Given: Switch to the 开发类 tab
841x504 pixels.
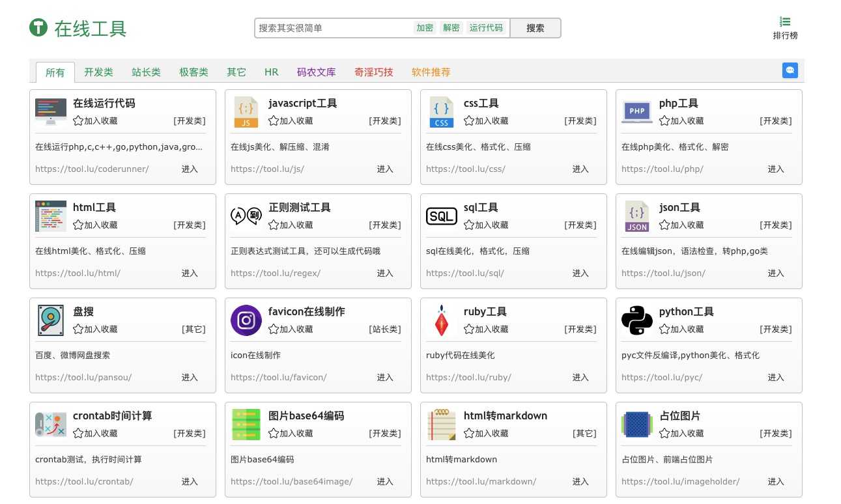Looking at the screenshot, I should point(98,72).
